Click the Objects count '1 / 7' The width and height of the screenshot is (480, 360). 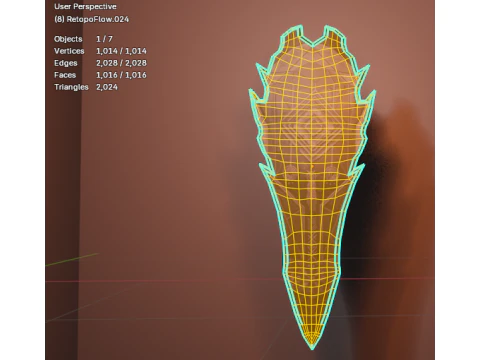104,39
